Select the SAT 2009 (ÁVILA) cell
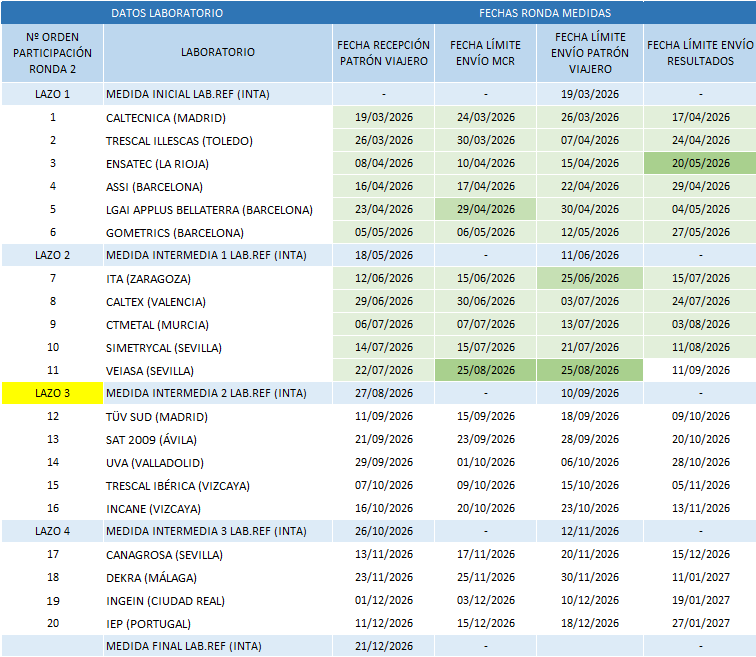The width and height of the screenshot is (756, 657). 218,440
